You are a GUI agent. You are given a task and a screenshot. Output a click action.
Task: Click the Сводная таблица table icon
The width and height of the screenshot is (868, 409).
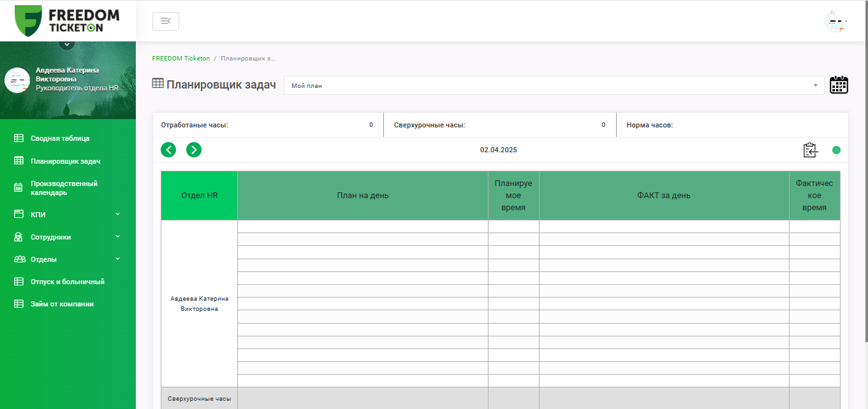tap(18, 138)
